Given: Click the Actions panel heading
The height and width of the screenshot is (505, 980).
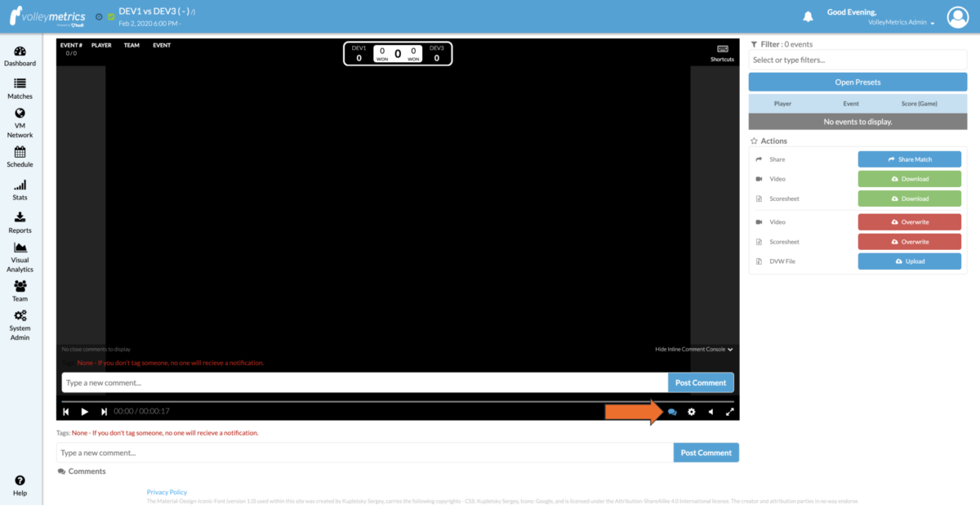Looking at the screenshot, I should point(768,141).
